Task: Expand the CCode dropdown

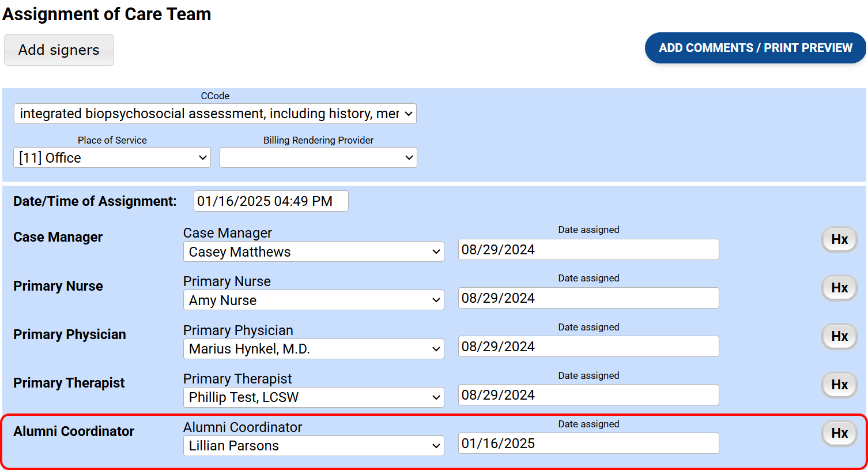Action: click(215, 114)
